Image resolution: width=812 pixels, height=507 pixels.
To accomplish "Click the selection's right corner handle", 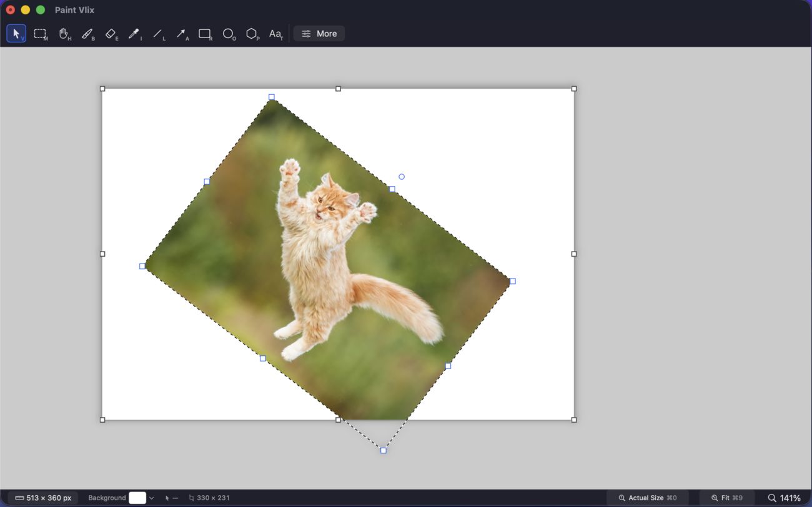I will pos(513,282).
